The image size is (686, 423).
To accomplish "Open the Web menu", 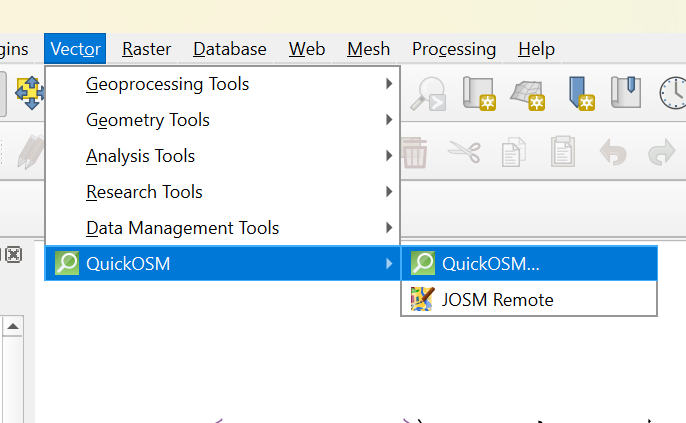I will coord(307,49).
